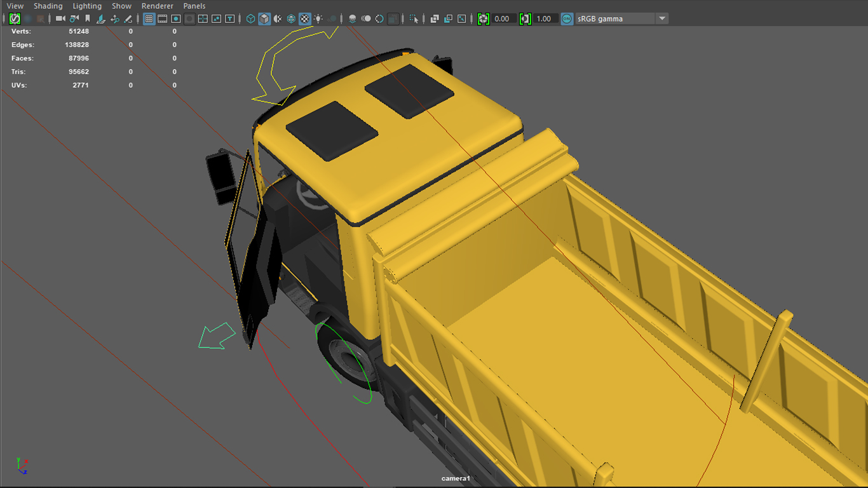Open the image plane icon

[x=101, y=19]
